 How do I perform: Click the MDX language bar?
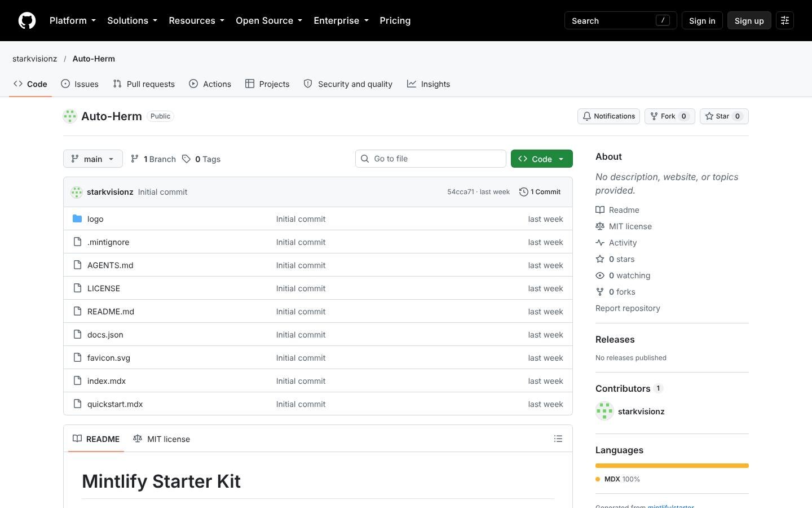pos(672,466)
